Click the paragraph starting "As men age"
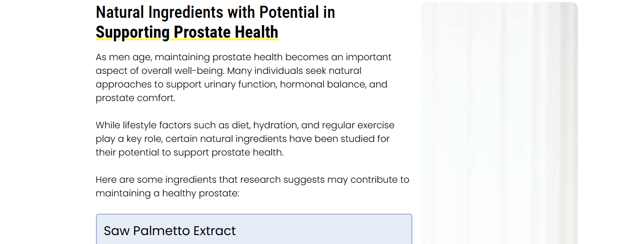 pos(244,77)
